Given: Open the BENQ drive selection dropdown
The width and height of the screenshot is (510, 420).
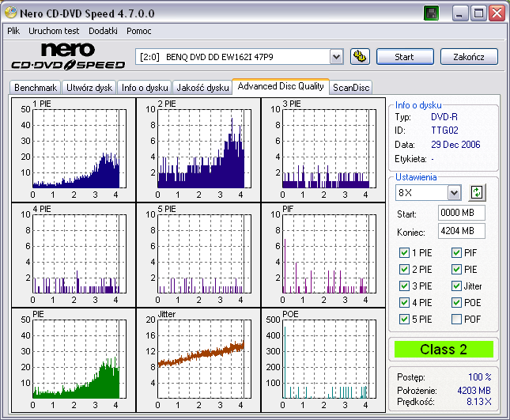Looking at the screenshot, I should tap(337, 57).
